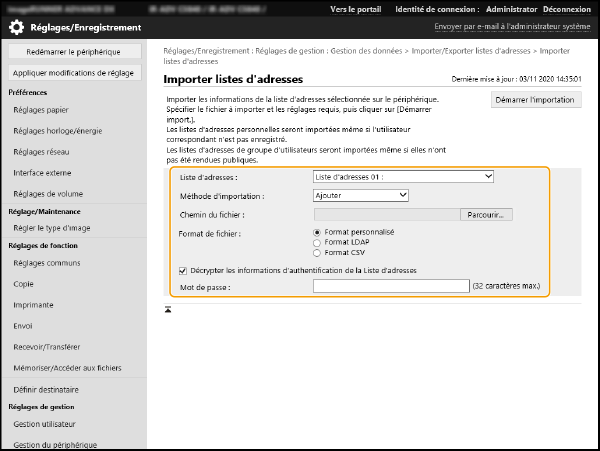Click the Mot de passe input field

pyautogui.click(x=390, y=287)
